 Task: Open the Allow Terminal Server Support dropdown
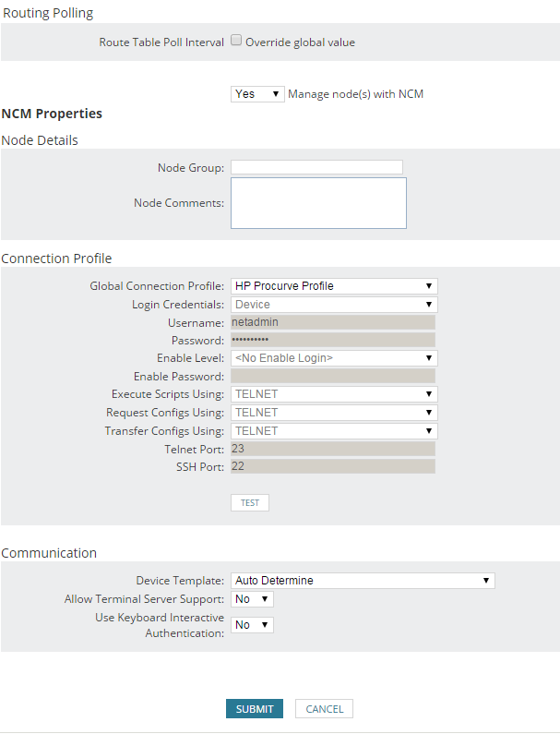[x=252, y=599]
